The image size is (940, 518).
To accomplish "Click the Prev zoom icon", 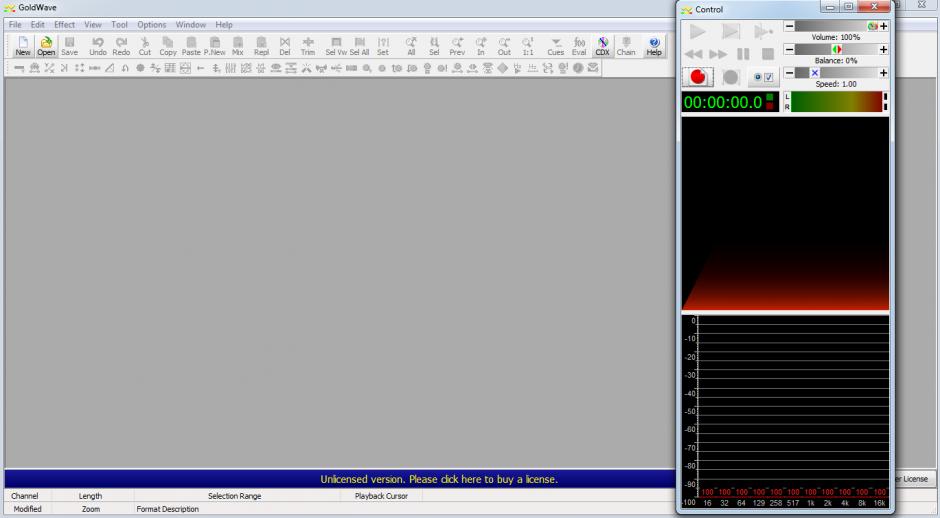I will (x=457, y=46).
